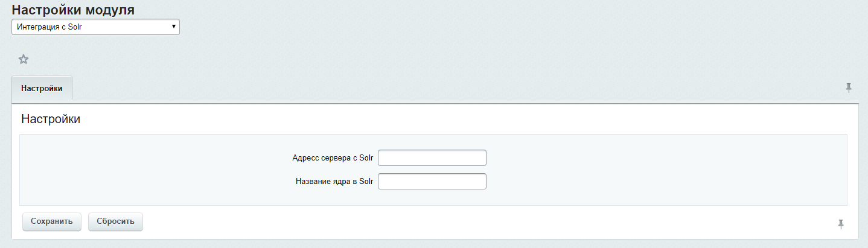
Task: Click the Сохранить button
Action: click(52, 221)
